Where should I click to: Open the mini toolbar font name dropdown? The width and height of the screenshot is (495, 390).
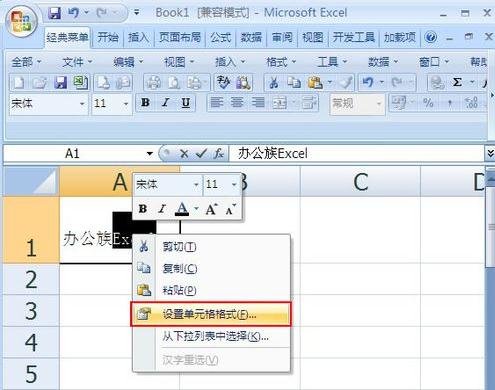196,184
